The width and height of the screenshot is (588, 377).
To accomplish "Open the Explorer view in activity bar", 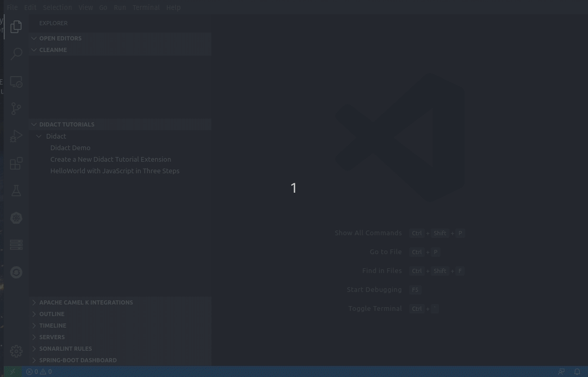I will pyautogui.click(x=16, y=27).
